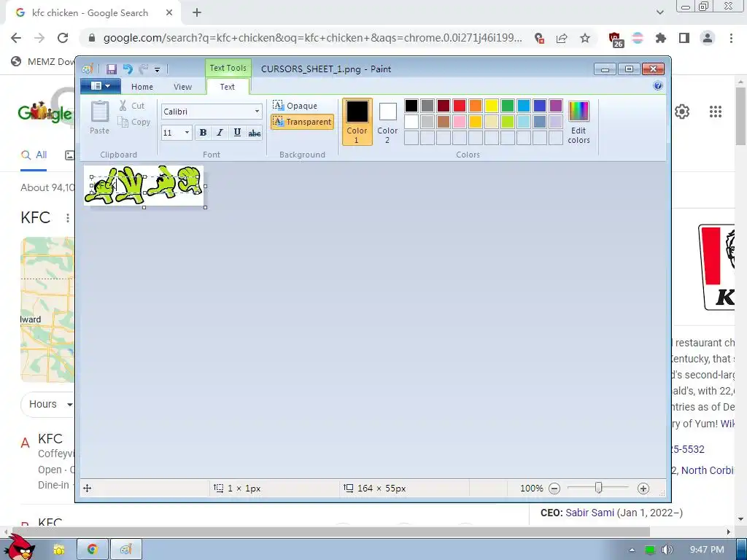Open Chrome side panel icon
The width and height of the screenshot is (747, 560).
click(684, 38)
